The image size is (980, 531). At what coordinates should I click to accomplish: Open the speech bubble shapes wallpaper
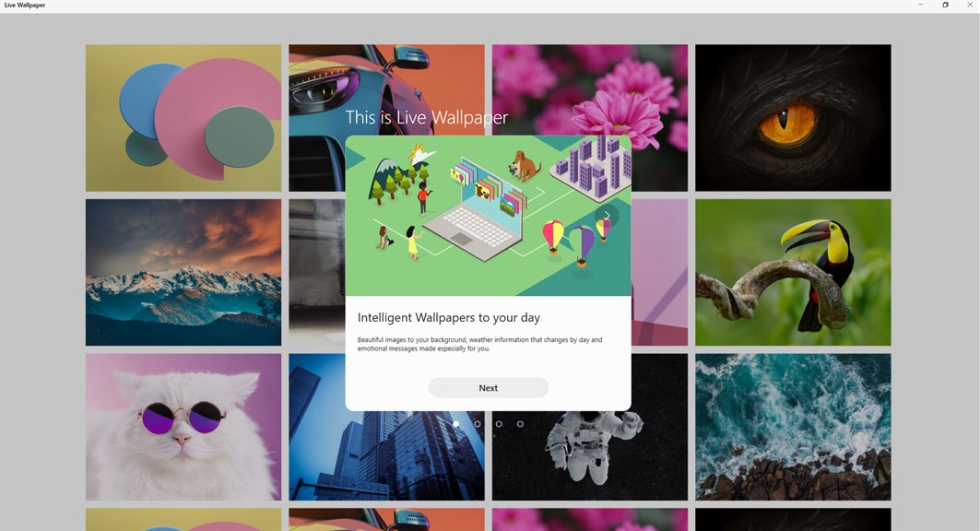coord(183,117)
